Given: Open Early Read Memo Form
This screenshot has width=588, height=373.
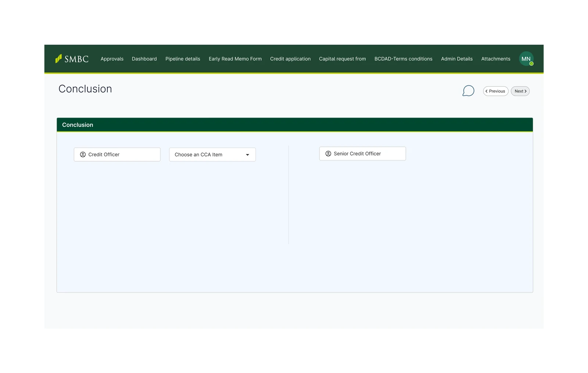Looking at the screenshot, I should pos(235,59).
